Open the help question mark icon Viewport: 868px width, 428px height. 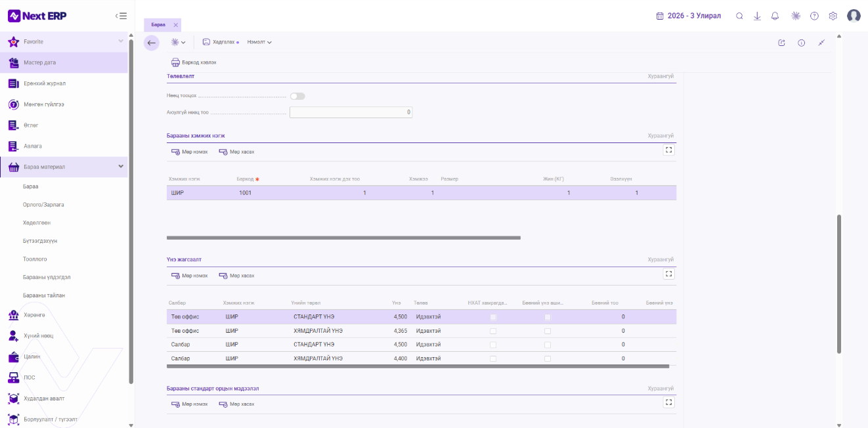814,16
